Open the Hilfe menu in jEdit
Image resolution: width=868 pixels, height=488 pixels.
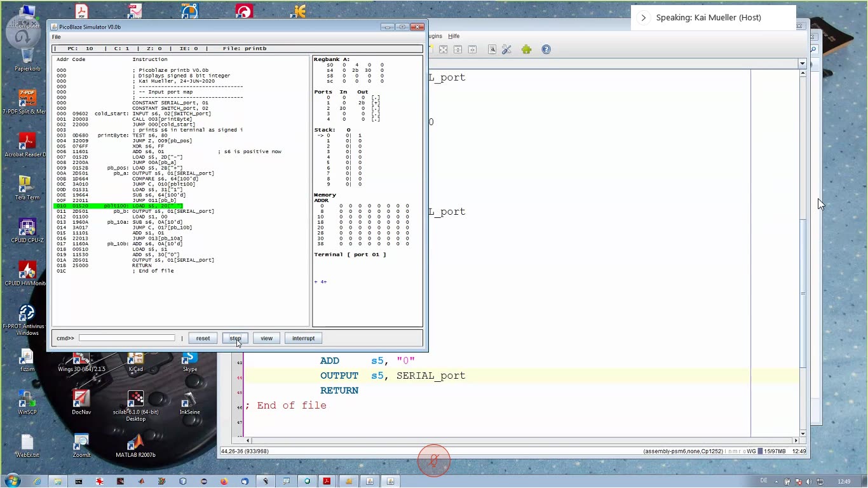pyautogui.click(x=453, y=36)
